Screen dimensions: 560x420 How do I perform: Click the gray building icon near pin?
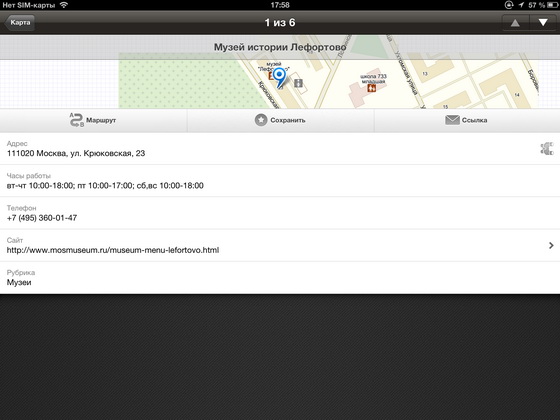pyautogui.click(x=298, y=83)
